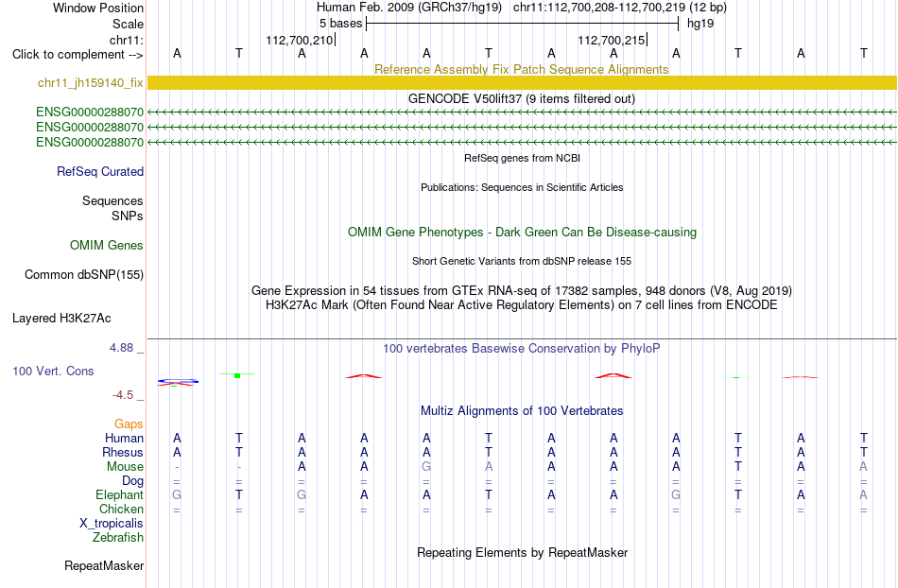Click 'Repeating Elements by RepeatMasker' title
Viewport: 898px width, 588px height.
pos(522,552)
